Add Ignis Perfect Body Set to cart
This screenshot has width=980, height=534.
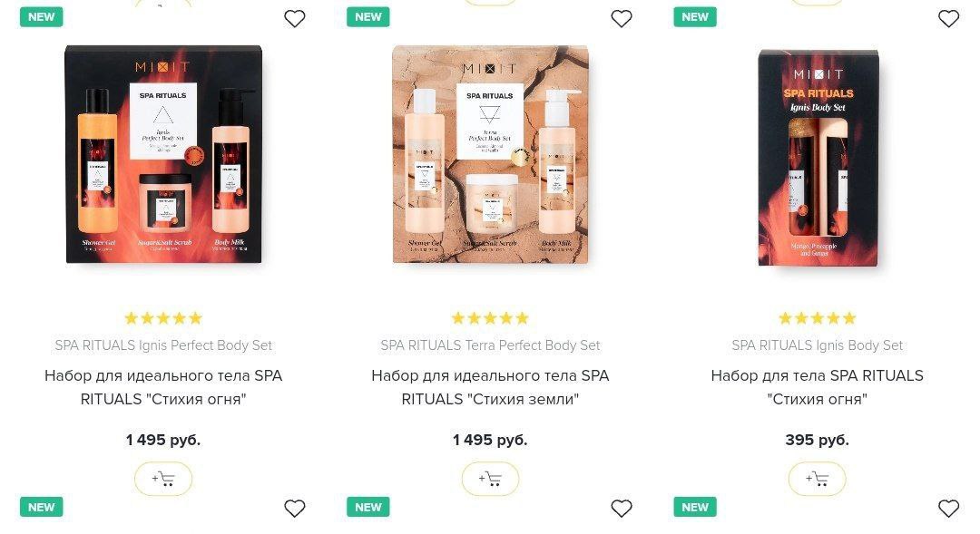(x=163, y=479)
